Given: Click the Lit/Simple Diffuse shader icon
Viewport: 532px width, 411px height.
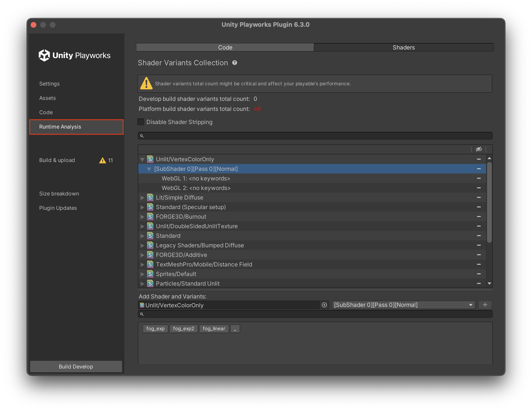Looking at the screenshot, I should pos(150,198).
